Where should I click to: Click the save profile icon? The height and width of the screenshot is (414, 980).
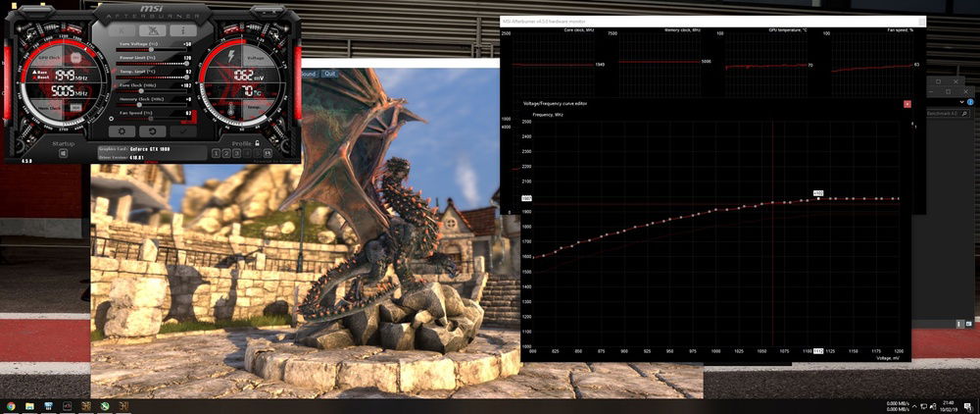[x=268, y=153]
